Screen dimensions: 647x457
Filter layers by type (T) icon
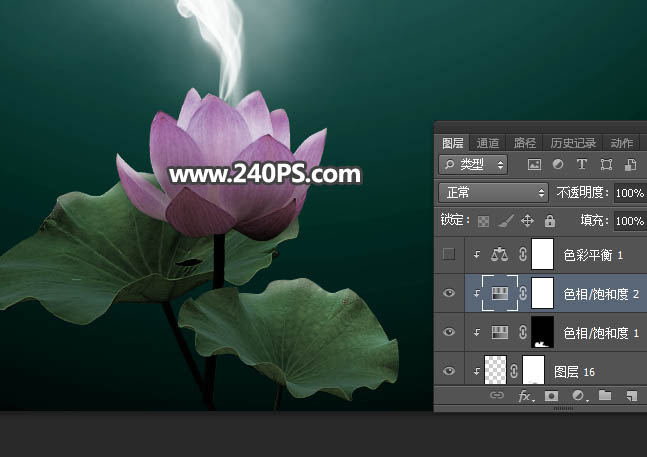582,164
